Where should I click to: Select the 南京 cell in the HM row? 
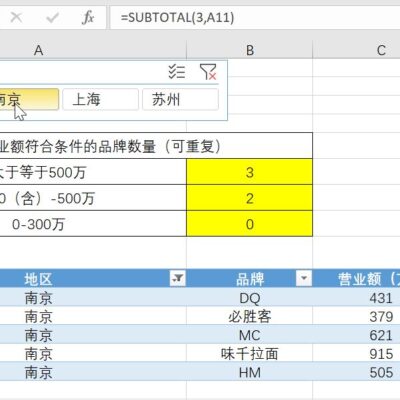coord(93,372)
